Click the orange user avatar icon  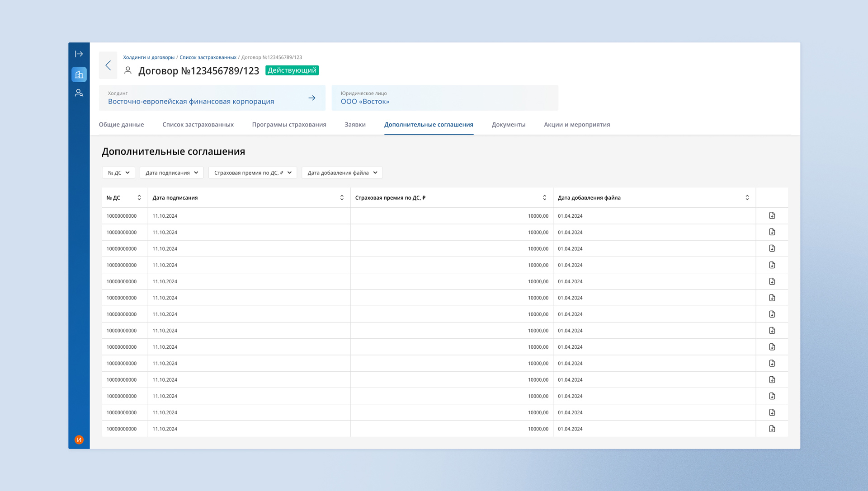click(x=79, y=440)
